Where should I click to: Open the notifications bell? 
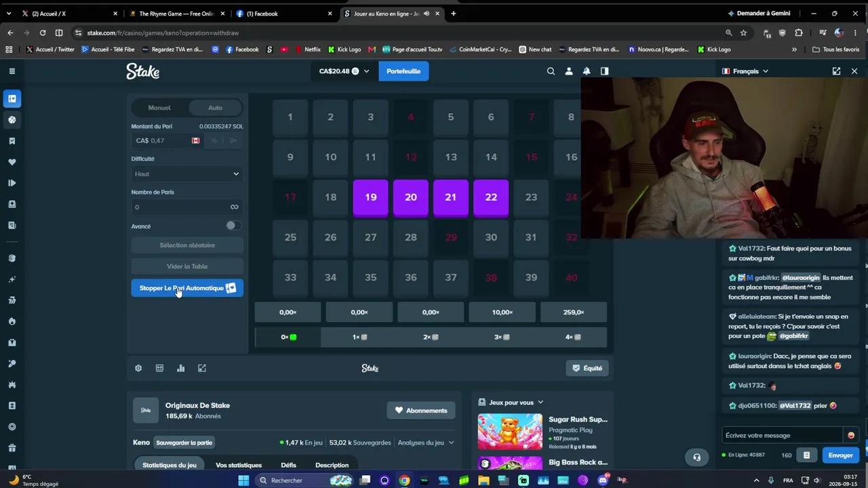coord(587,71)
